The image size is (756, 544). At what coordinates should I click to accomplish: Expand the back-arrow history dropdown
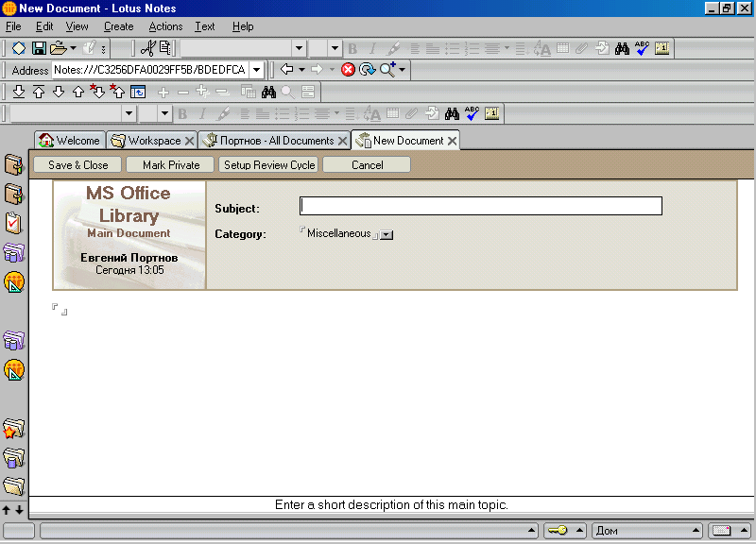coord(301,70)
